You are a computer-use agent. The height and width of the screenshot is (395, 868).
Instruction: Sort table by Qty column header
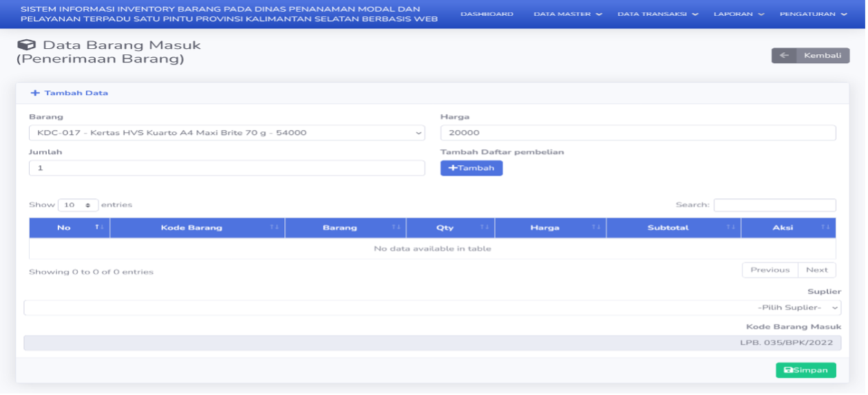click(x=450, y=228)
